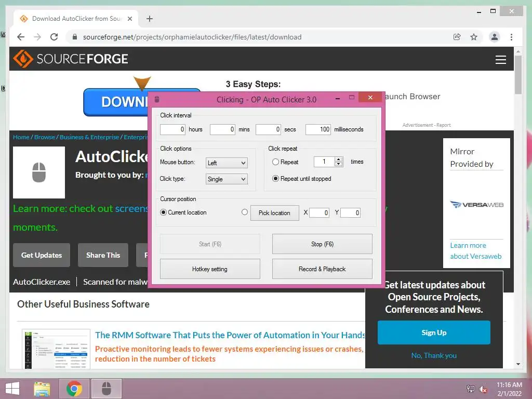Click the blue DOWNLOAD button
Viewport: 532px width, 399px height.
(116, 102)
